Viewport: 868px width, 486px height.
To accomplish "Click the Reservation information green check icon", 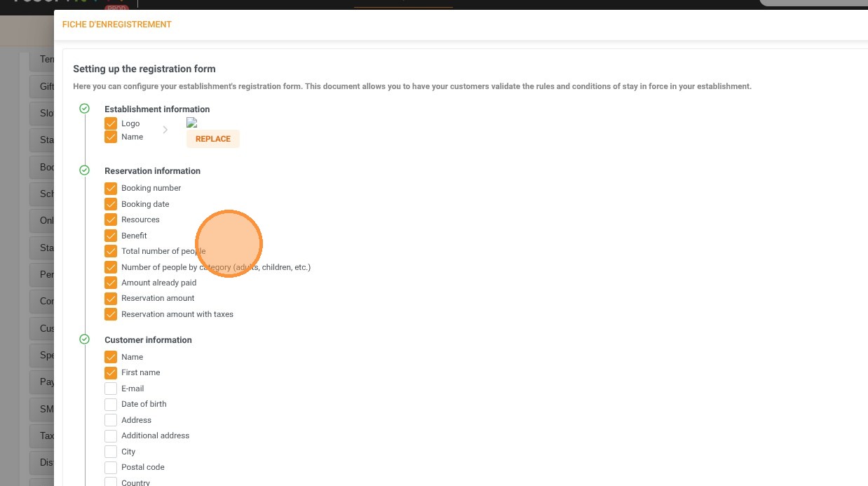I will click(85, 170).
